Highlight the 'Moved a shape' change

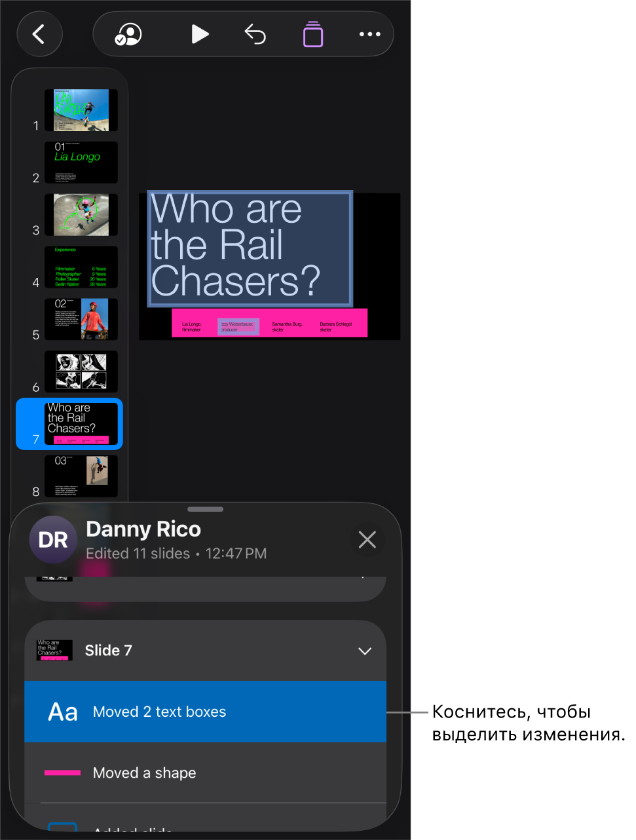coord(205,773)
